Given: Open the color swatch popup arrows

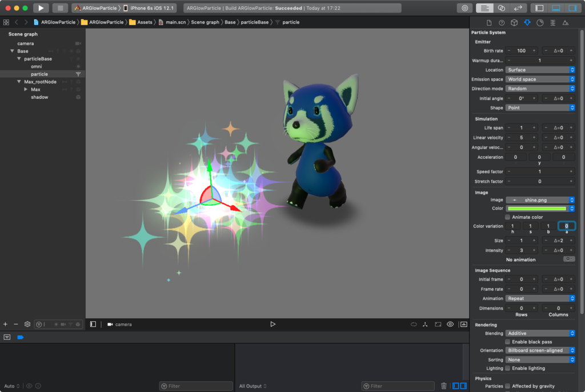Looking at the screenshot, I should click(x=572, y=209).
